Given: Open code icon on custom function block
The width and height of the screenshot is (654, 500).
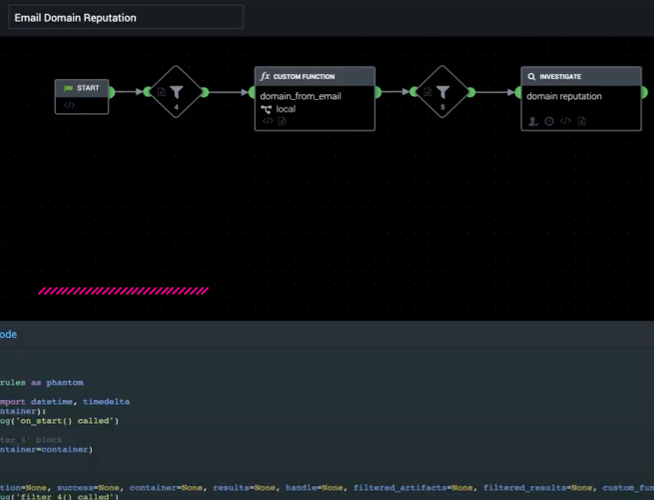Looking at the screenshot, I should (x=267, y=121).
